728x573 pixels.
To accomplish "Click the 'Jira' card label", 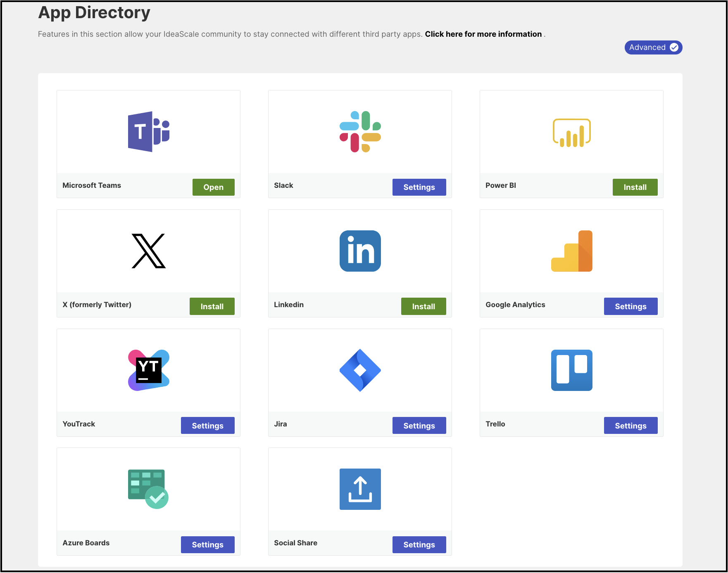I will [281, 424].
